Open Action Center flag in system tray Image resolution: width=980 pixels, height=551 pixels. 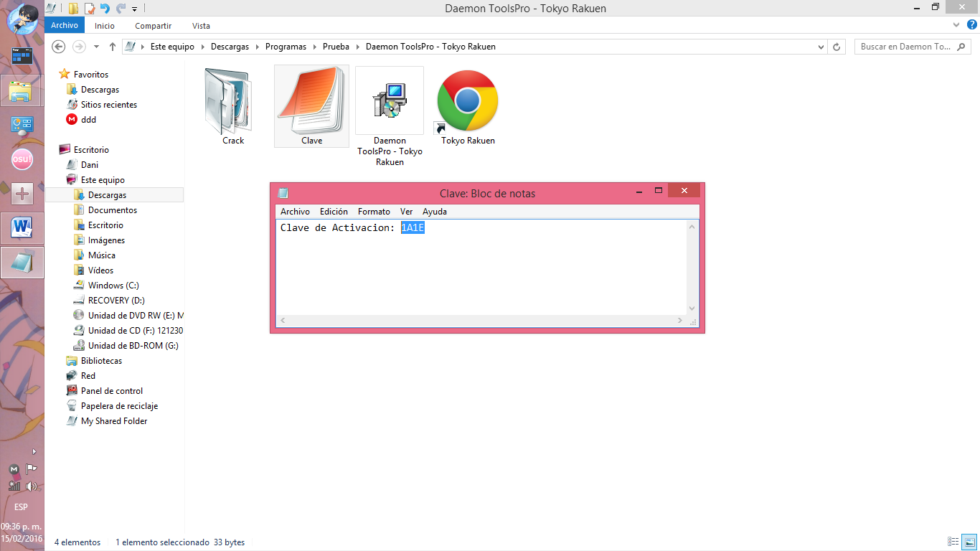tap(31, 469)
